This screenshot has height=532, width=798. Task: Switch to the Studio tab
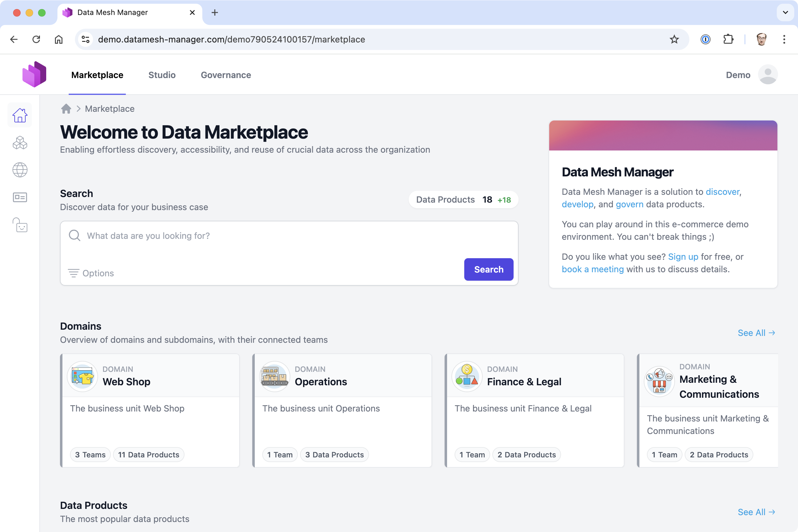(162, 75)
